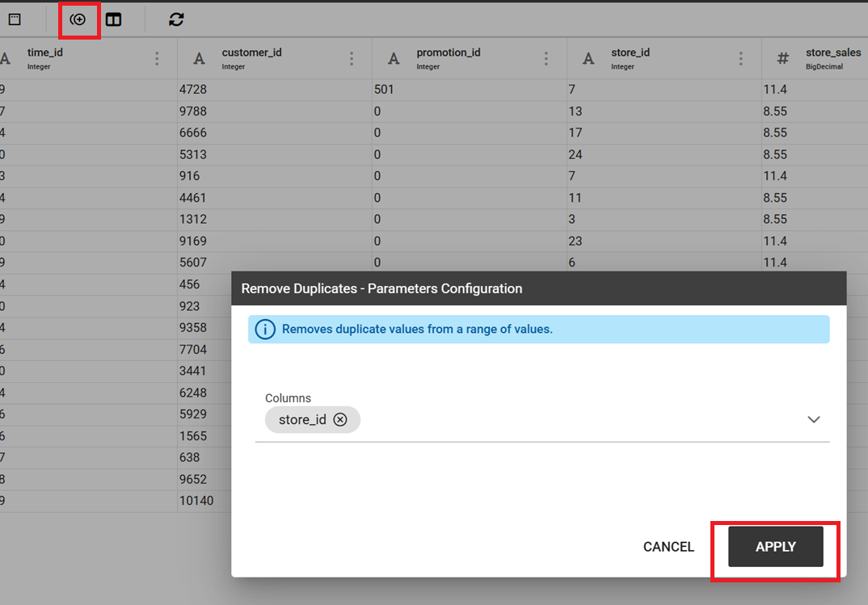This screenshot has width=868, height=605.
Task: Expand the Columns dropdown arrow
Action: click(813, 420)
